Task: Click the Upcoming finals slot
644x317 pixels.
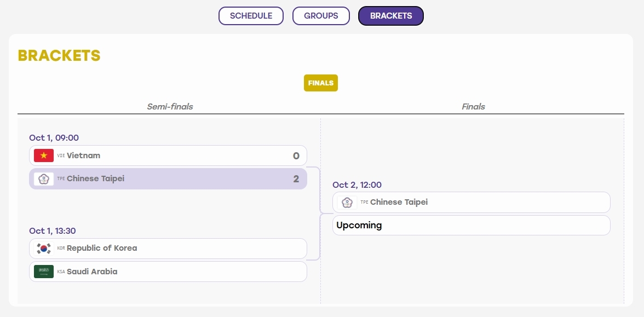Action: tap(472, 225)
